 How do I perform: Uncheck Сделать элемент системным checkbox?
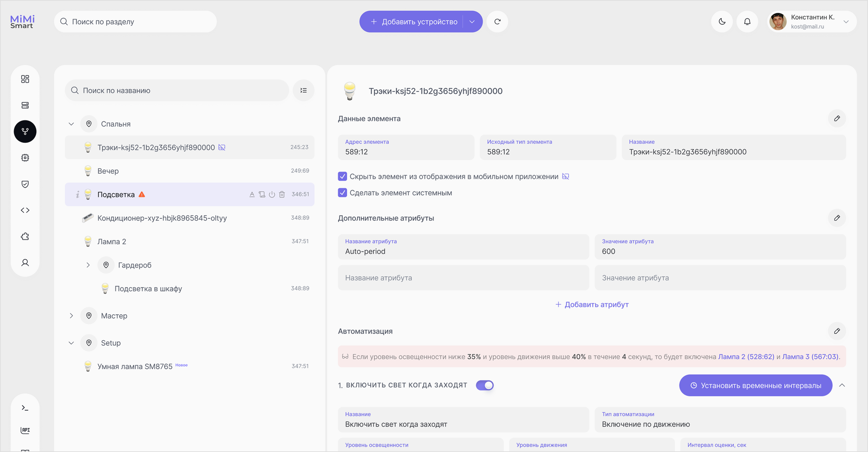point(342,193)
